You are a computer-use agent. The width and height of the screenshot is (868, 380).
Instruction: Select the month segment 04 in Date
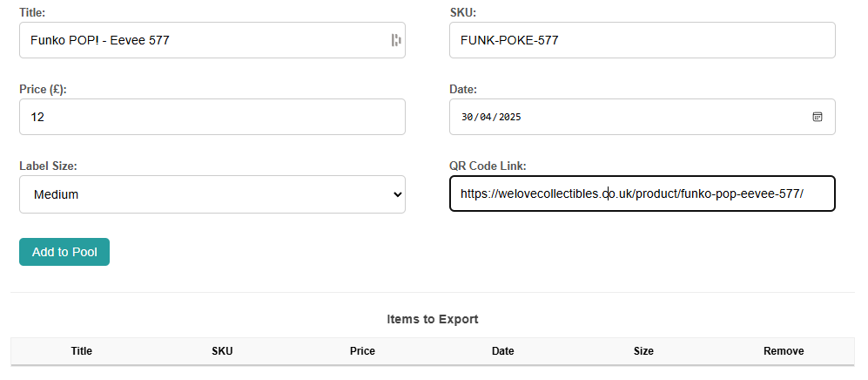[x=485, y=117]
